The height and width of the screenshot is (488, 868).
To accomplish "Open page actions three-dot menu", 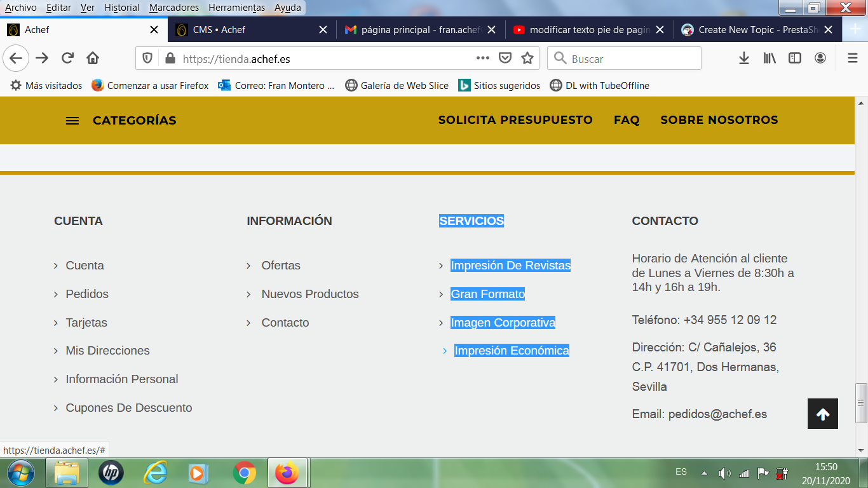I will pos(483,58).
